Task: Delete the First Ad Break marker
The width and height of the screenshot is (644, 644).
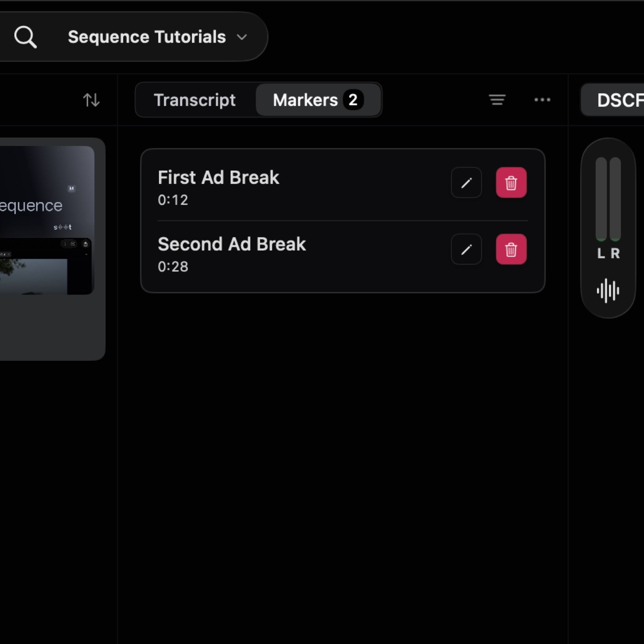Action: click(511, 183)
